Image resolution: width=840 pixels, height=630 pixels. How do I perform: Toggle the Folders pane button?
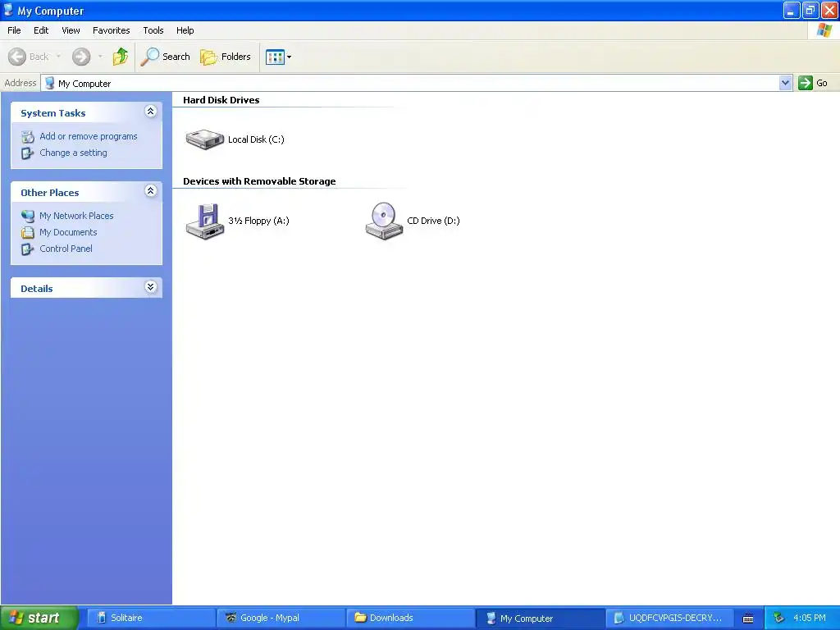(x=226, y=57)
